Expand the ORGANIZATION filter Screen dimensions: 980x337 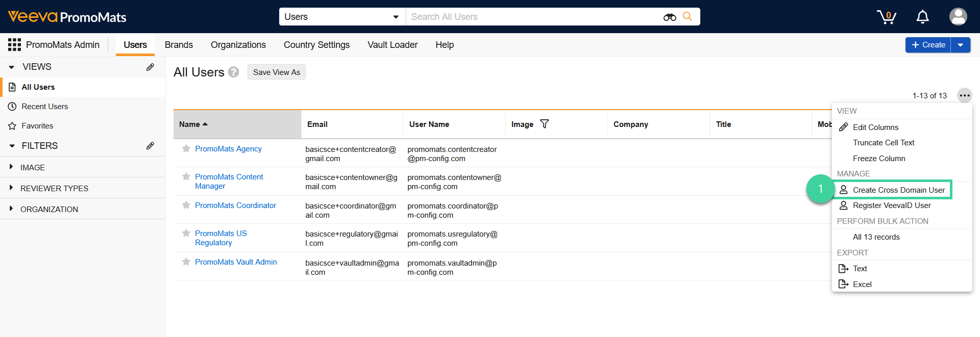(11, 209)
